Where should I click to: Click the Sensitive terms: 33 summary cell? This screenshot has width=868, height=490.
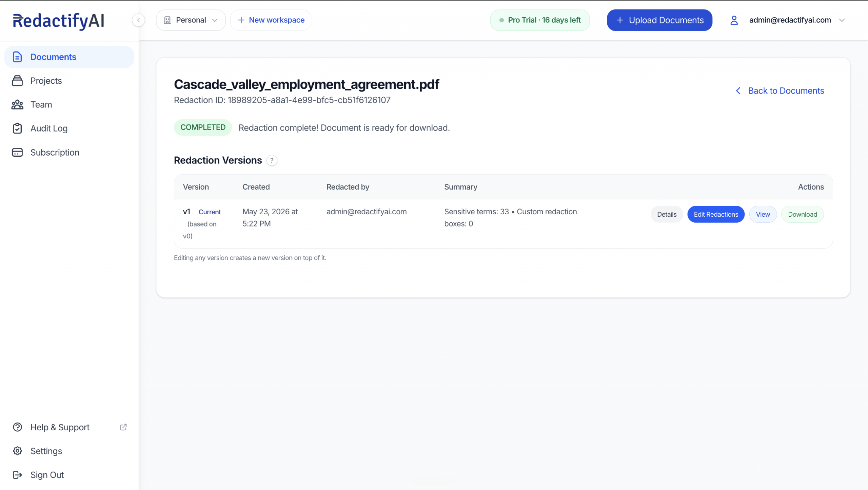[511, 218]
